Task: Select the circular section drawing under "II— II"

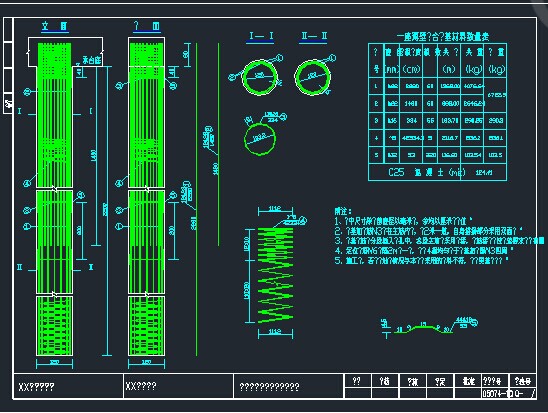Action: [x=313, y=77]
